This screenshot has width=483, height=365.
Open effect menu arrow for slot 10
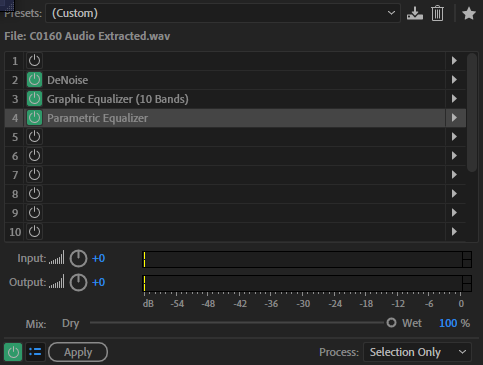click(x=454, y=232)
